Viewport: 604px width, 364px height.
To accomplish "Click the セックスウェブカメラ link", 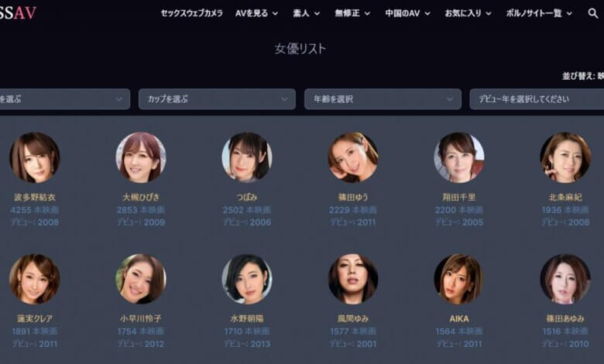I will point(191,13).
